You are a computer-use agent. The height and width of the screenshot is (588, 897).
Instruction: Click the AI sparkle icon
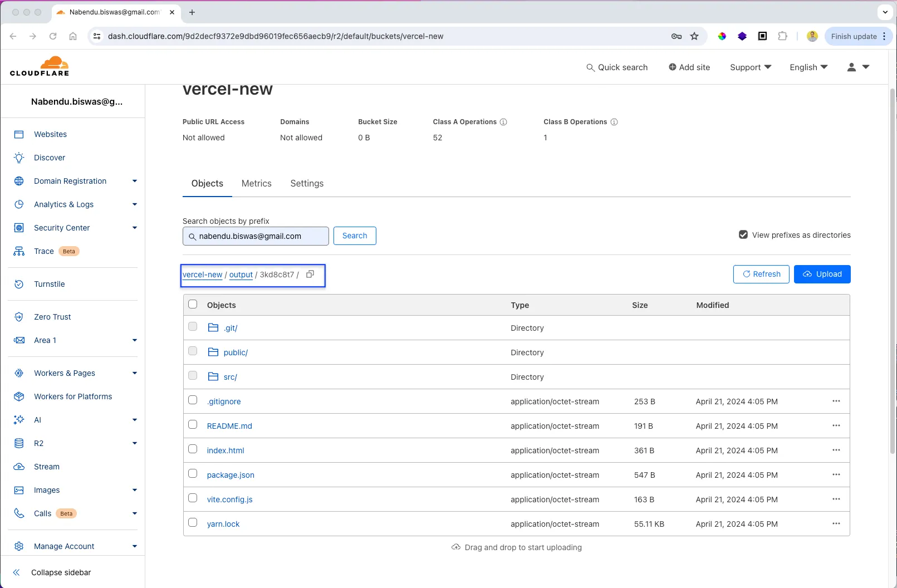click(x=19, y=420)
